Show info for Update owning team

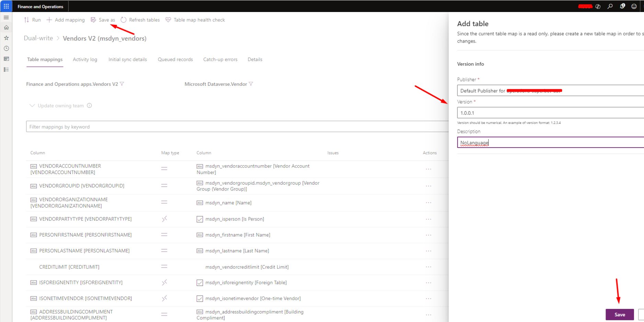click(x=89, y=105)
